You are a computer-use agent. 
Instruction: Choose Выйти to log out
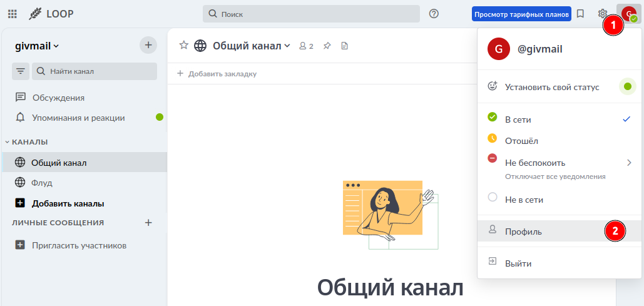[x=518, y=263]
